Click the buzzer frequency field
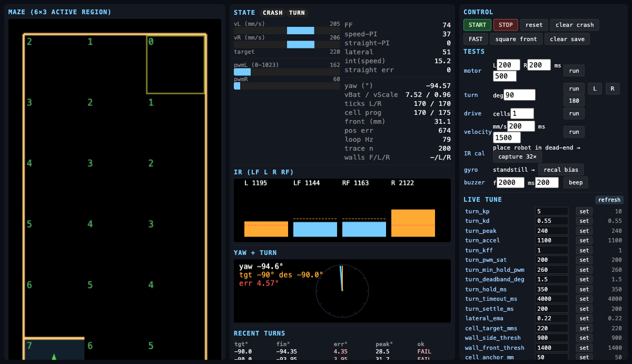Image resolution: width=632 pixels, height=364 pixels. point(511,182)
